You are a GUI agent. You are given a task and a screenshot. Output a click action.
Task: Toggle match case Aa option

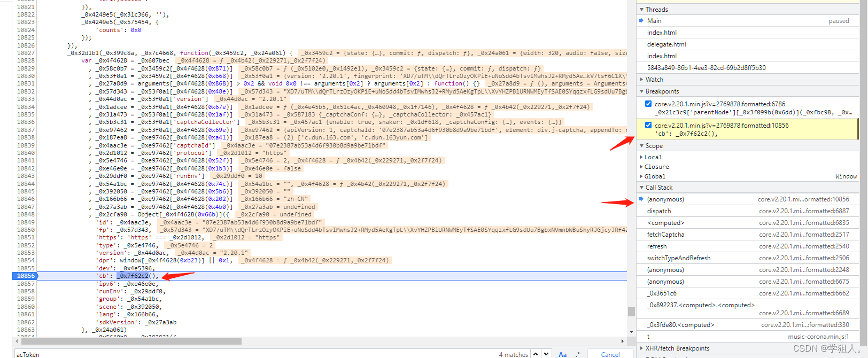tap(562, 354)
